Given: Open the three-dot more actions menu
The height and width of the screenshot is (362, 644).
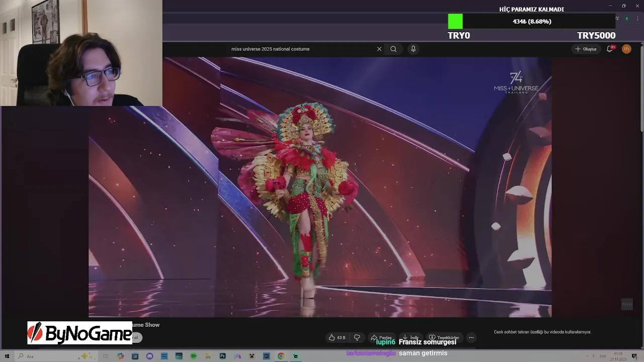Looking at the screenshot, I should point(471,337).
